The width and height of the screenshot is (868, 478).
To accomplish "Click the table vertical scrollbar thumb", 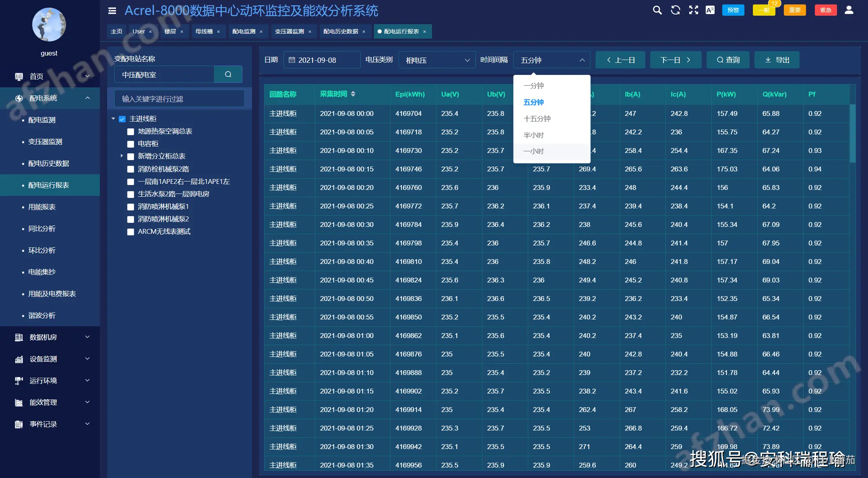I will pyautogui.click(x=852, y=134).
